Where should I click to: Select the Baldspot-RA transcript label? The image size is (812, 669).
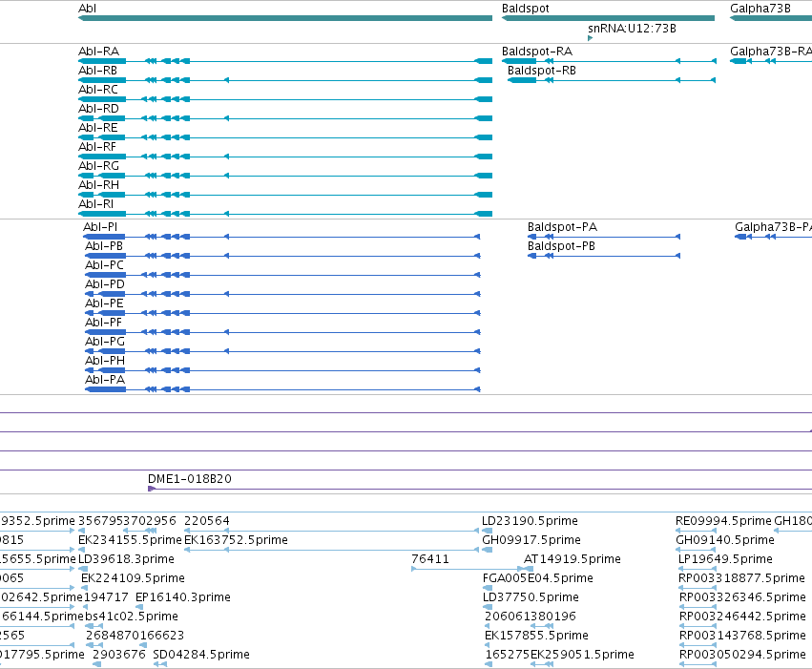[537, 52]
